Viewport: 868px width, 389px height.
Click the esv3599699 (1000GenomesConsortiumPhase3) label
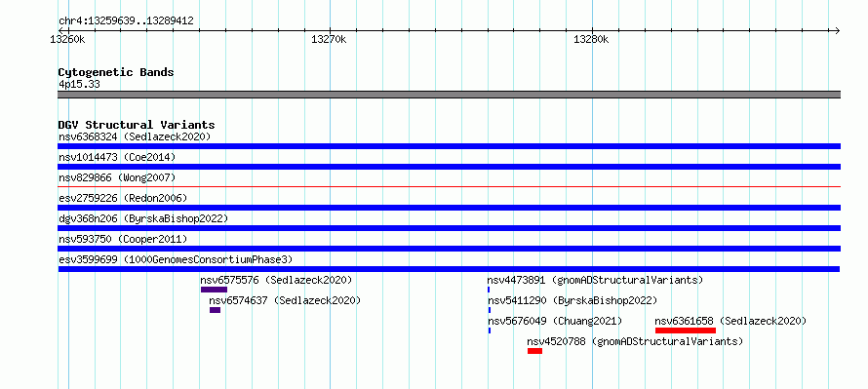pos(176,259)
